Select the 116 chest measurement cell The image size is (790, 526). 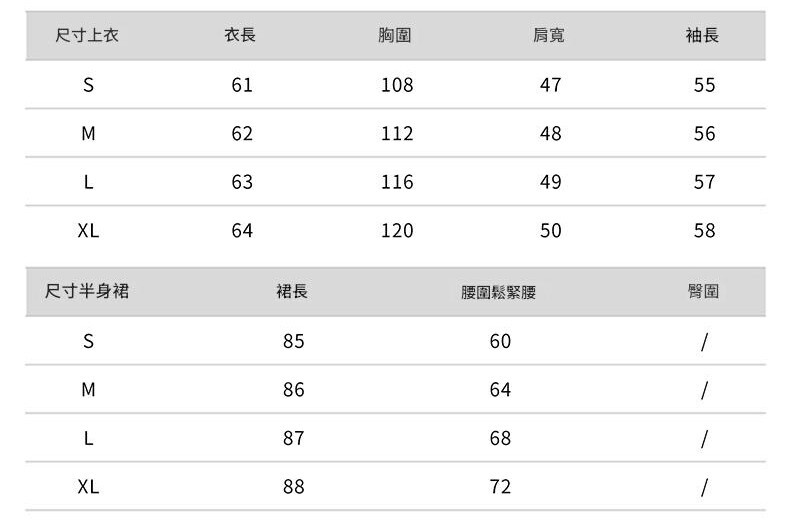[x=397, y=182]
